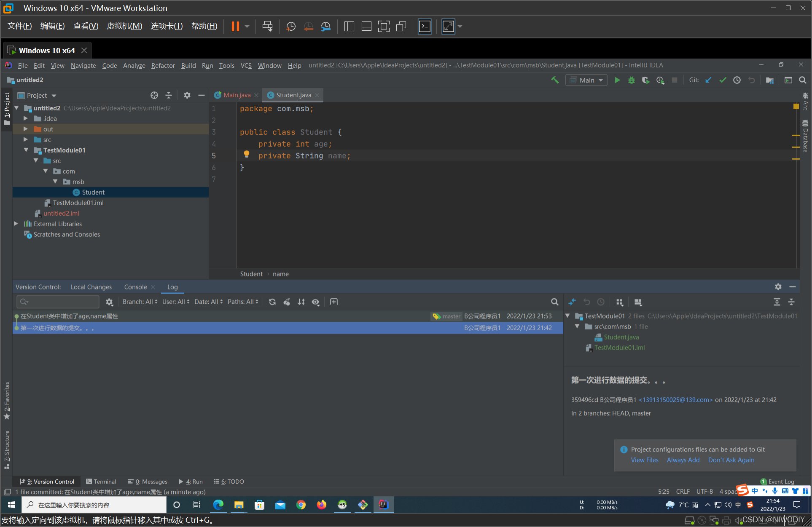The width and height of the screenshot is (812, 527).
Task: Switch to Local Changes tab
Action: tap(91, 287)
